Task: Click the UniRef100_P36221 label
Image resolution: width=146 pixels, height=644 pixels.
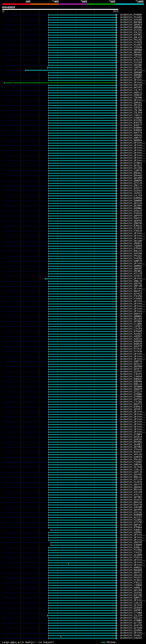Action: tap(131, 583)
